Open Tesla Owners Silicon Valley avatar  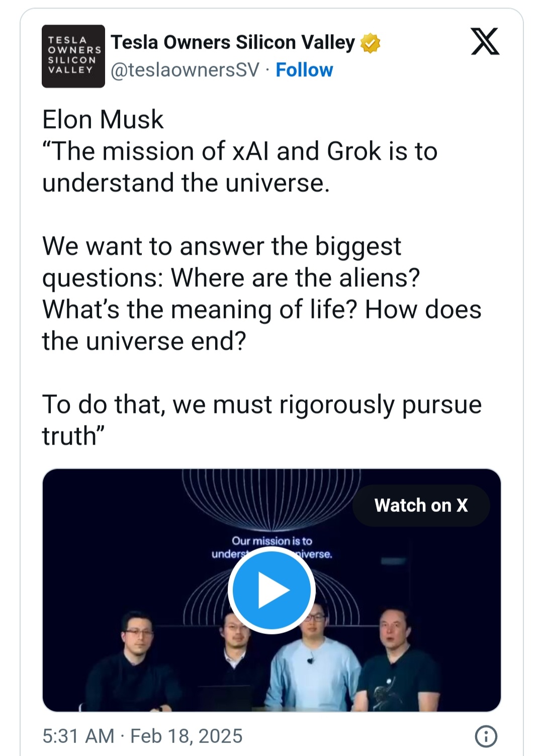click(x=73, y=56)
